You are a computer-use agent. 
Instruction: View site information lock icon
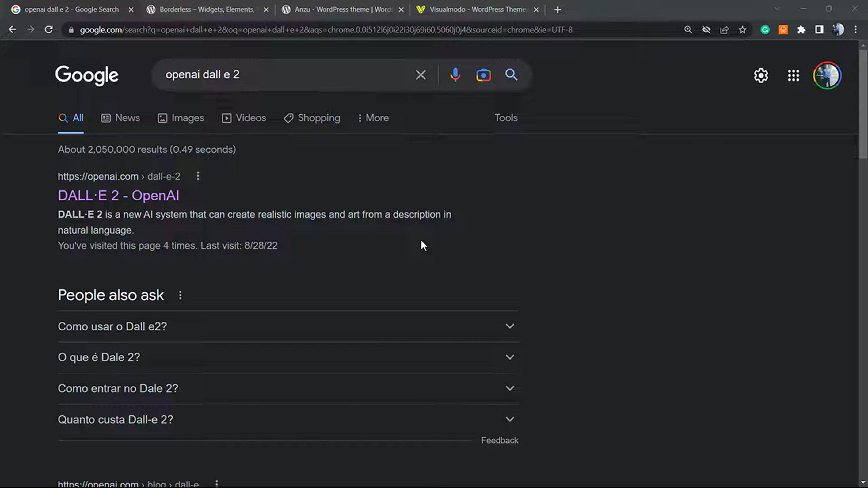click(x=71, y=30)
